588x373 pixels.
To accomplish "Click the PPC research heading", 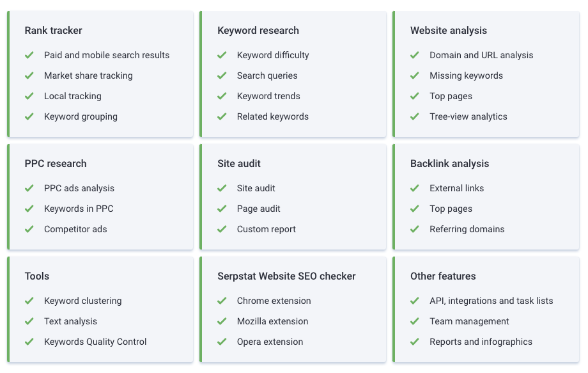I will click(56, 163).
